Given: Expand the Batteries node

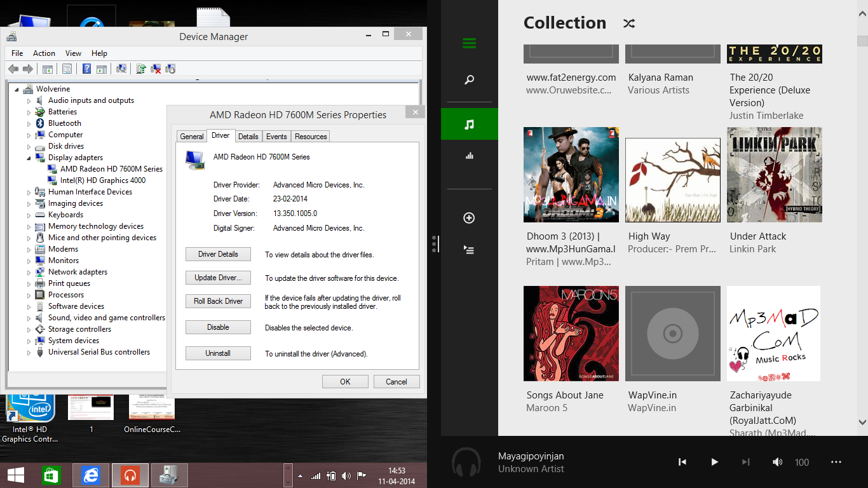Looking at the screenshot, I should (x=29, y=112).
